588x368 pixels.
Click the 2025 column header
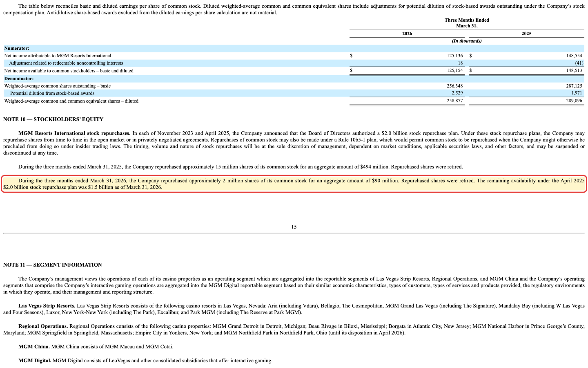pyautogui.click(x=526, y=34)
